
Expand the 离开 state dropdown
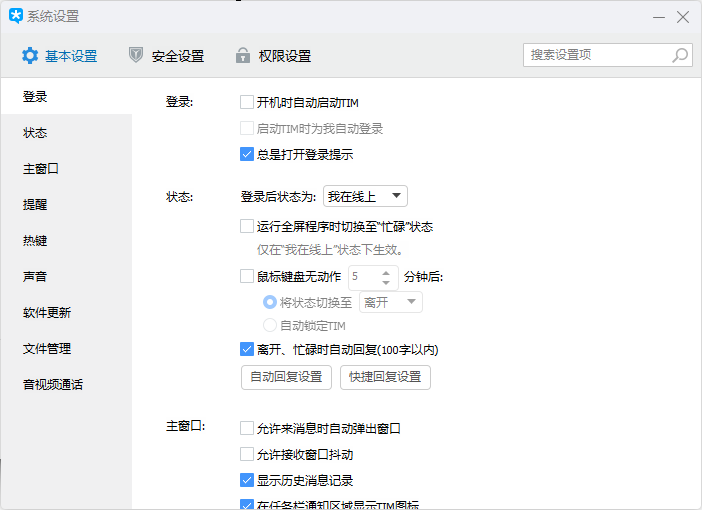coord(390,302)
